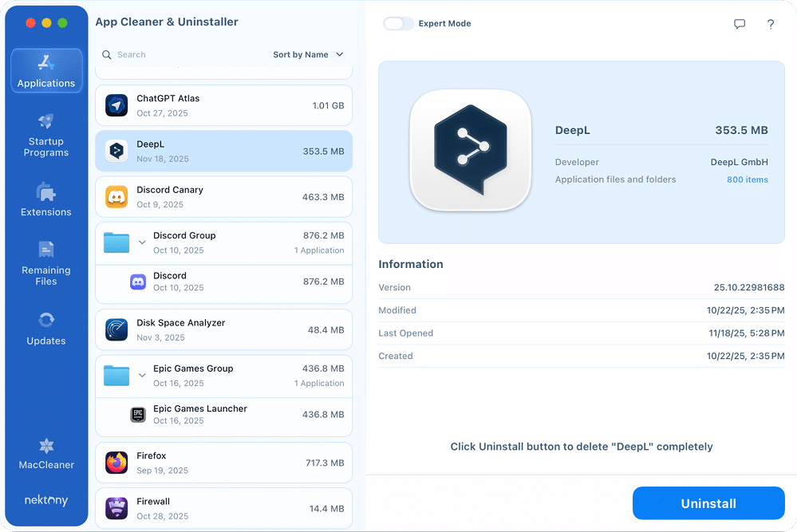Enable Expert Mode
797x532 pixels.
pos(398,24)
